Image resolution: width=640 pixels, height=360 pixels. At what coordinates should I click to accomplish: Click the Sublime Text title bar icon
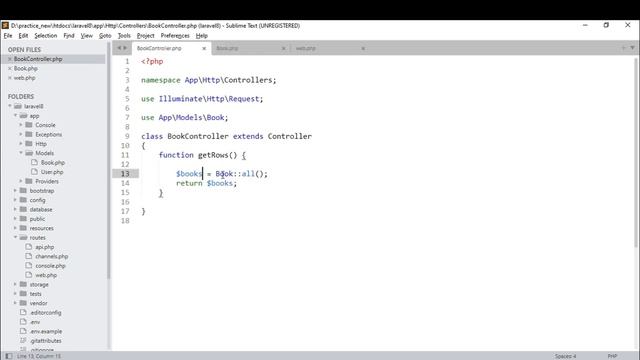point(5,25)
